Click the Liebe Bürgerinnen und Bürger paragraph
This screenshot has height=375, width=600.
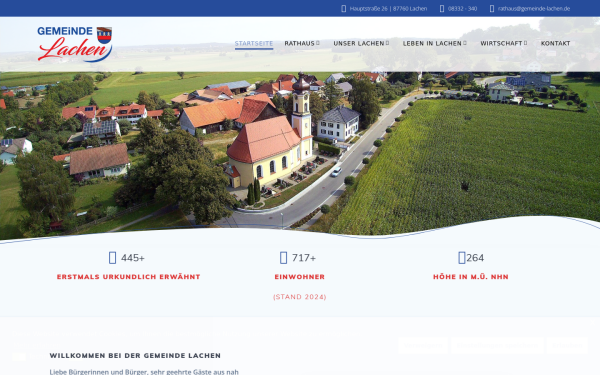tap(144, 372)
